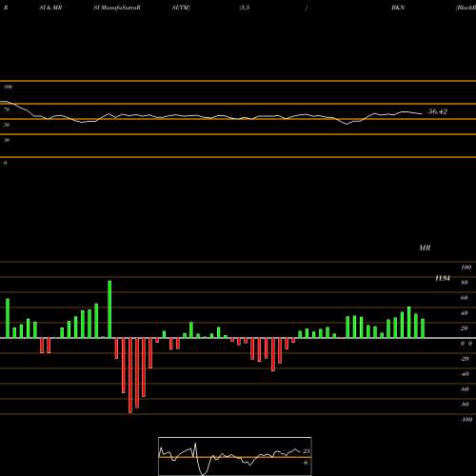Open the mini thumbnail chart at bottom

pos(235,456)
